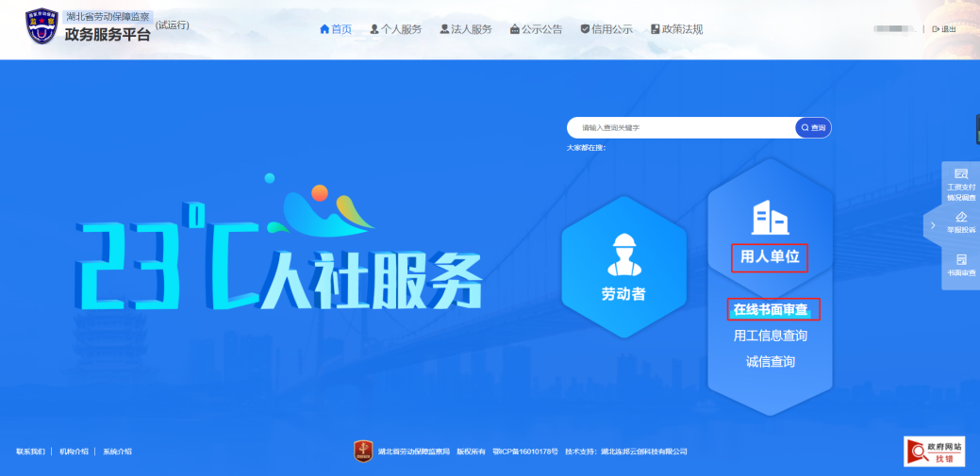980x476 pixels.
Task: Open 书面审查 icon in right sidebar
Action: (961, 259)
